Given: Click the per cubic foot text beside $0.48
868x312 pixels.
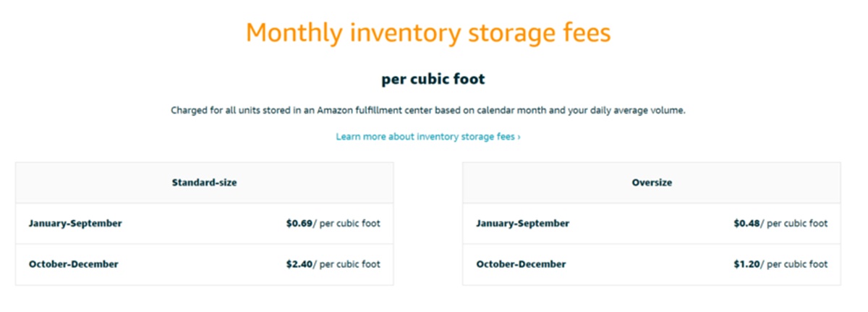Looking at the screenshot, I should (x=796, y=223).
